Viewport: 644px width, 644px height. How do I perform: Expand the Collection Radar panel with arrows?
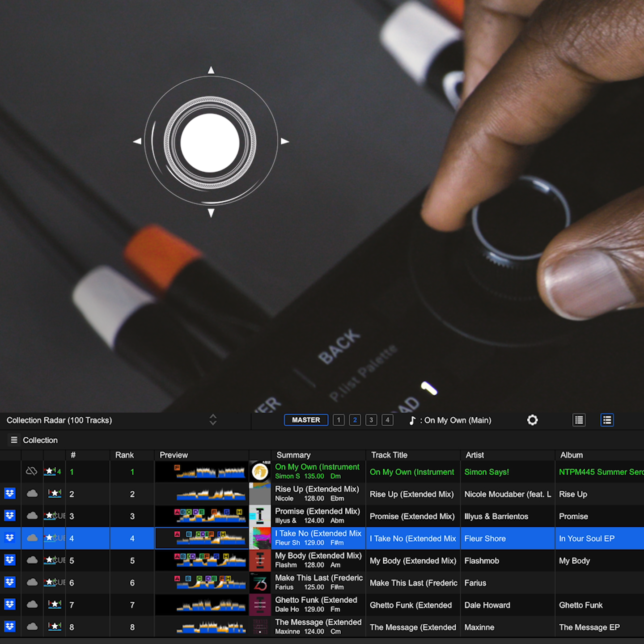pyautogui.click(x=213, y=419)
